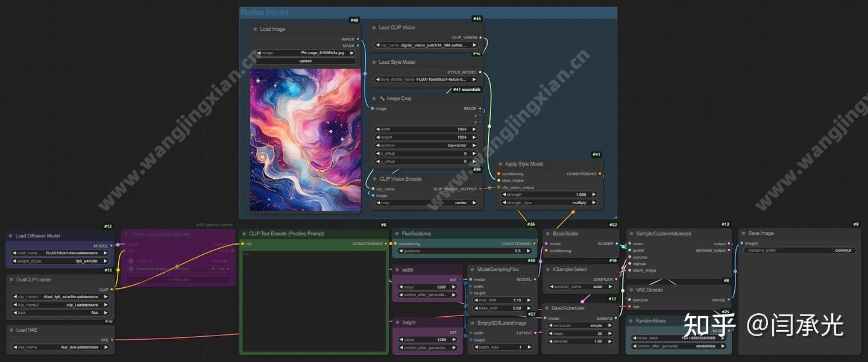Click the upload button in Load Image
This screenshot has height=362, width=868.
pos(305,61)
